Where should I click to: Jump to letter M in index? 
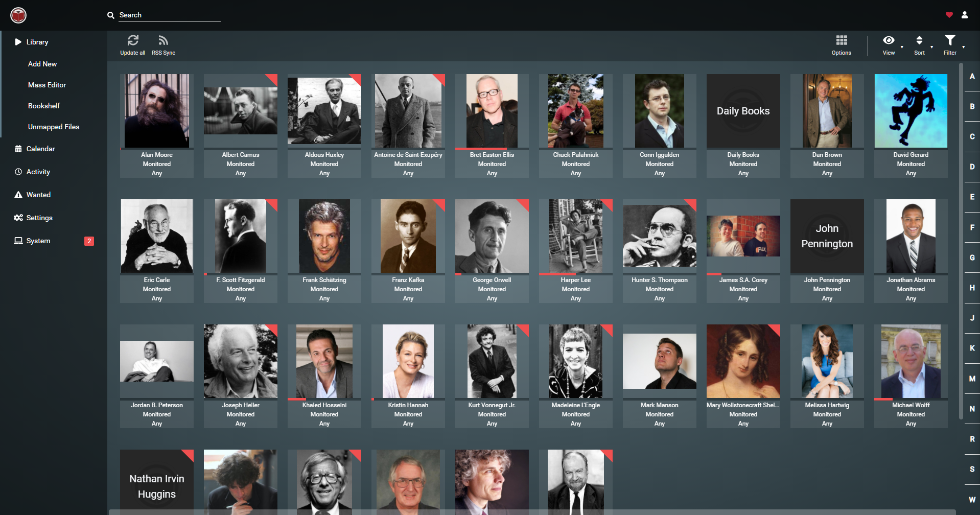point(972,379)
